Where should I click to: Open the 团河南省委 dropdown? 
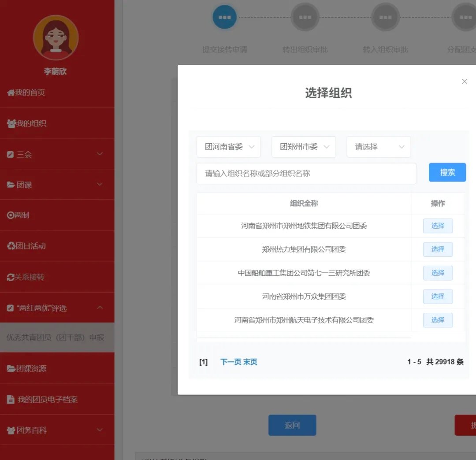click(229, 147)
